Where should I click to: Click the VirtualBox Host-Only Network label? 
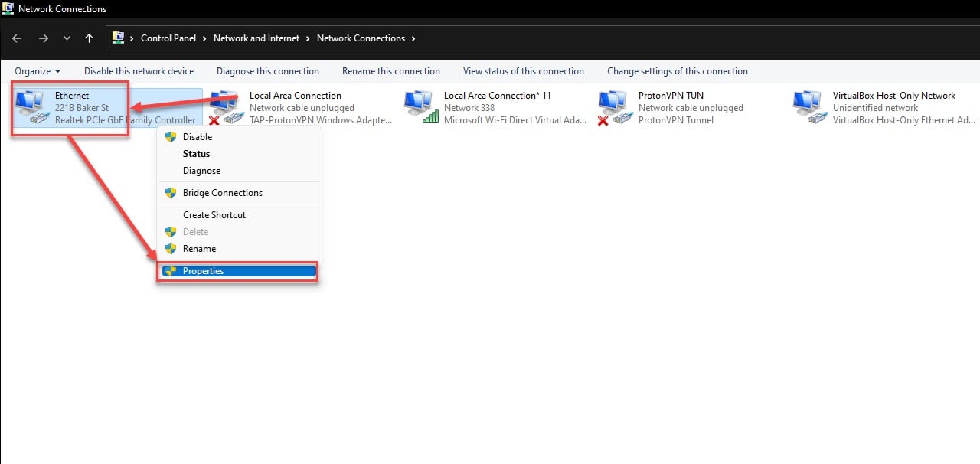(894, 96)
